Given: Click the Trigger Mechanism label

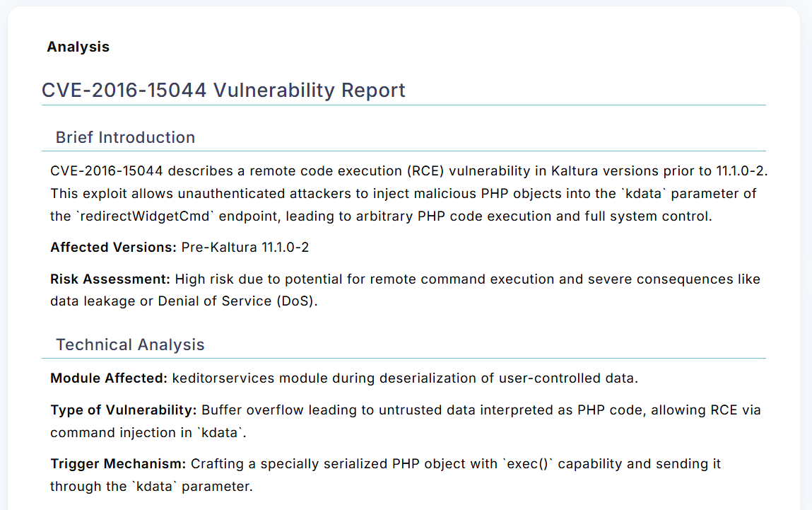Looking at the screenshot, I should 118,463.
